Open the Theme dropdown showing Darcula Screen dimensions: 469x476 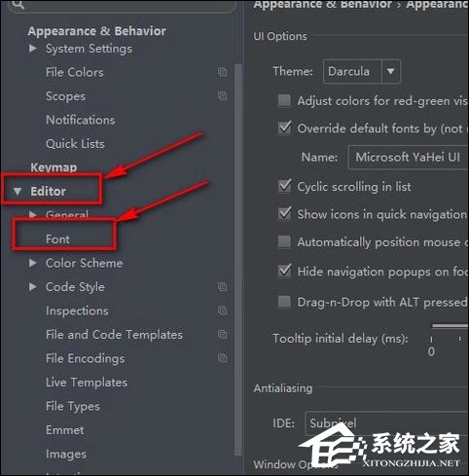(362, 71)
